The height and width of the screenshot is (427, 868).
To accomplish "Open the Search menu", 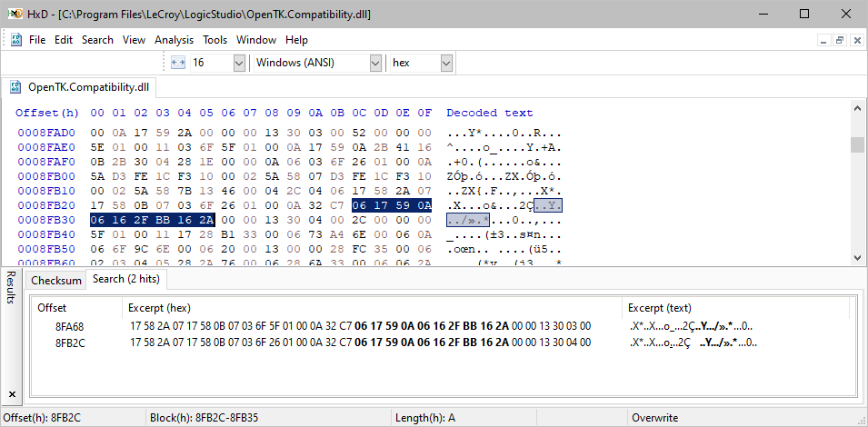I will point(97,40).
